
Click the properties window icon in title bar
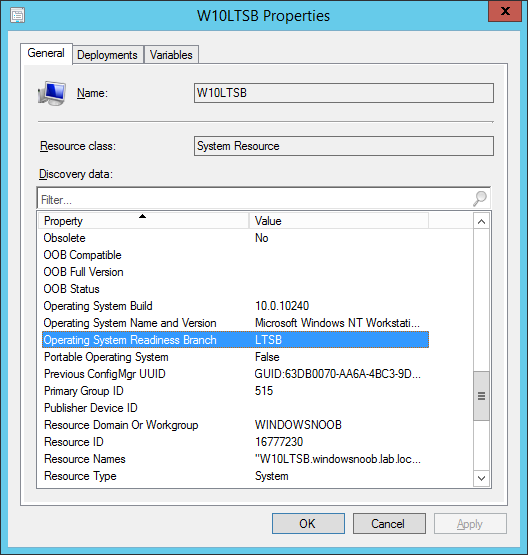pos(17,16)
